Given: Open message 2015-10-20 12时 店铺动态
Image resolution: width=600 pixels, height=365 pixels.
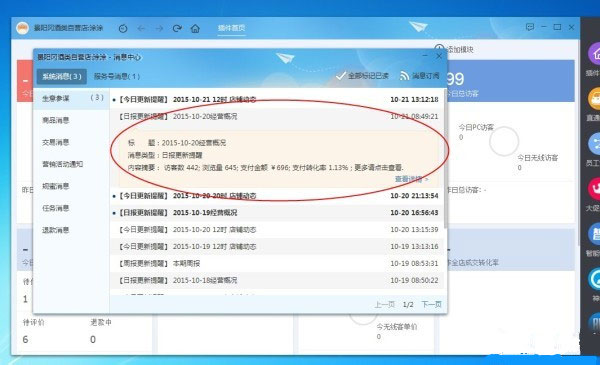Looking at the screenshot, I should point(276,230).
